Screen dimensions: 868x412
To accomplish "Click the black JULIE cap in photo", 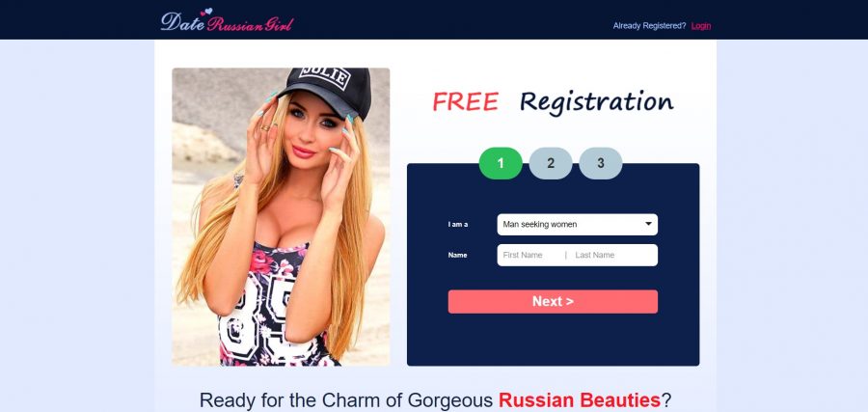I will click(327, 89).
